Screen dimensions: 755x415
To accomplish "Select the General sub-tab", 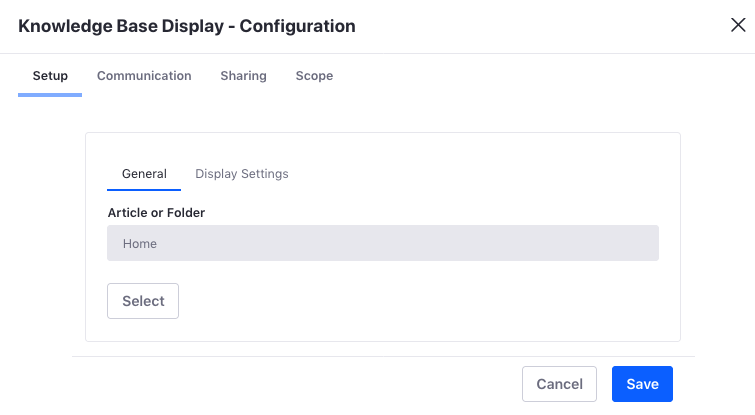I will [144, 174].
